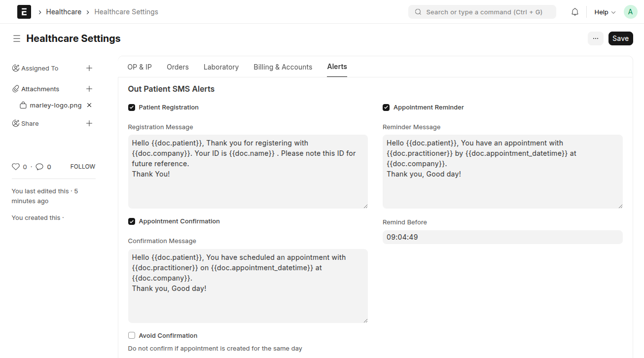Viewport: 644px width, 358px height.
Task: Open the three-dots menu button
Action: (596, 38)
